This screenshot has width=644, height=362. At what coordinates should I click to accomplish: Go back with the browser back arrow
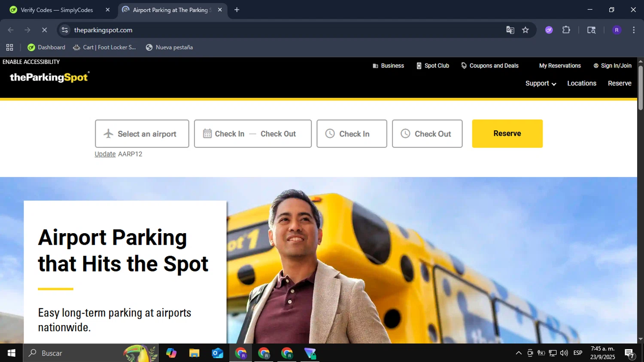11,30
